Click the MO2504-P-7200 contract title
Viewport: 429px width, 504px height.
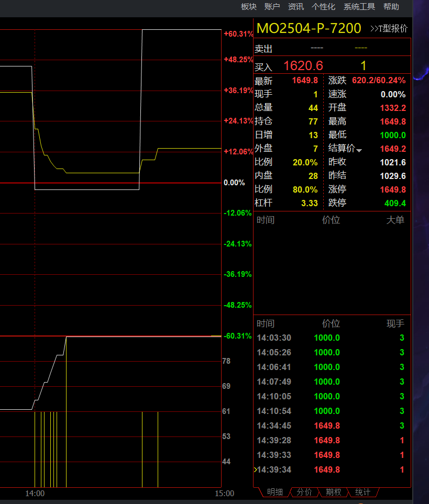tap(309, 28)
